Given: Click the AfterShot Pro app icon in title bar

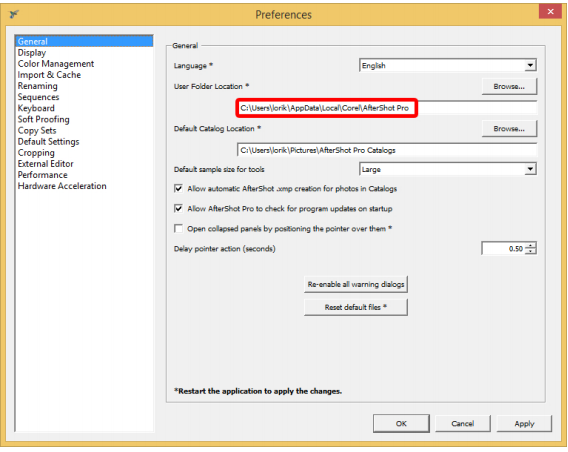Looking at the screenshot, I should pos(14,14).
